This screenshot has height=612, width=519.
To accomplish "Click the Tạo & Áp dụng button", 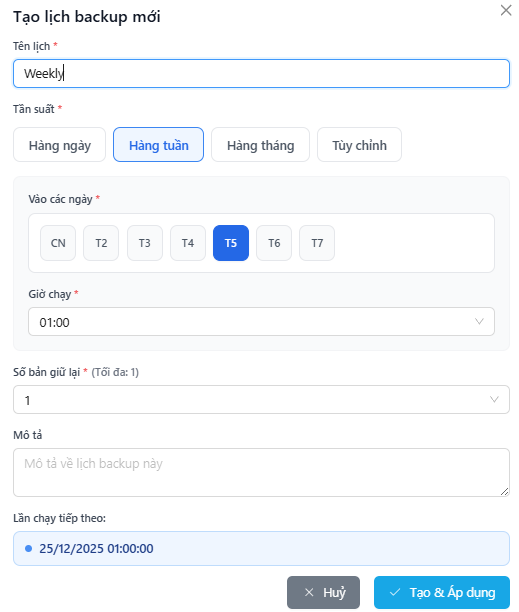I will click(442, 592).
